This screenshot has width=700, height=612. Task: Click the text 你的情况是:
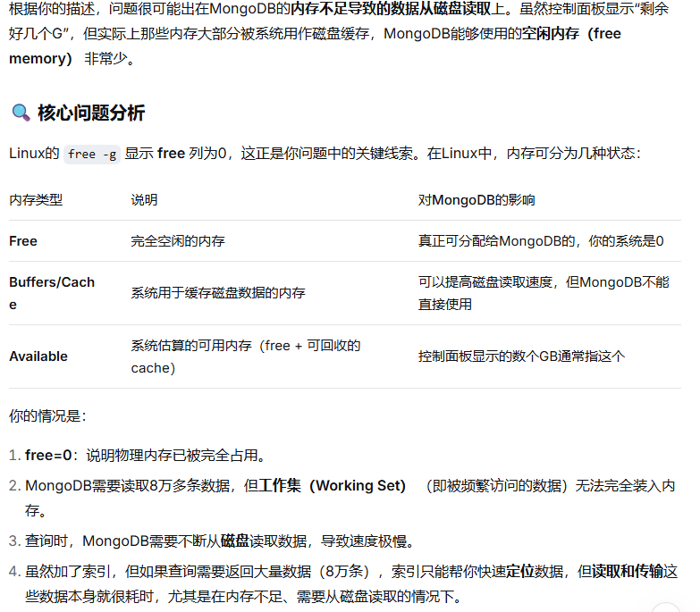(x=47, y=416)
